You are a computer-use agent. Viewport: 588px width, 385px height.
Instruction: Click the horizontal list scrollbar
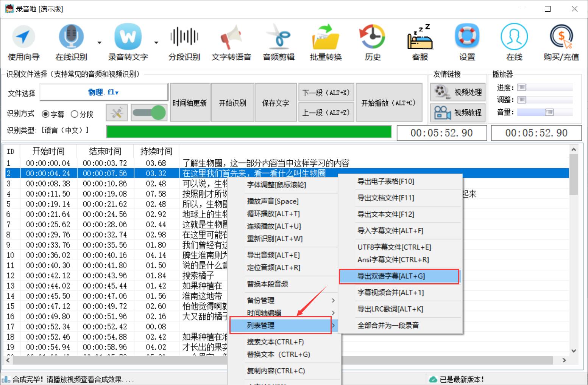pyautogui.click(x=284, y=360)
